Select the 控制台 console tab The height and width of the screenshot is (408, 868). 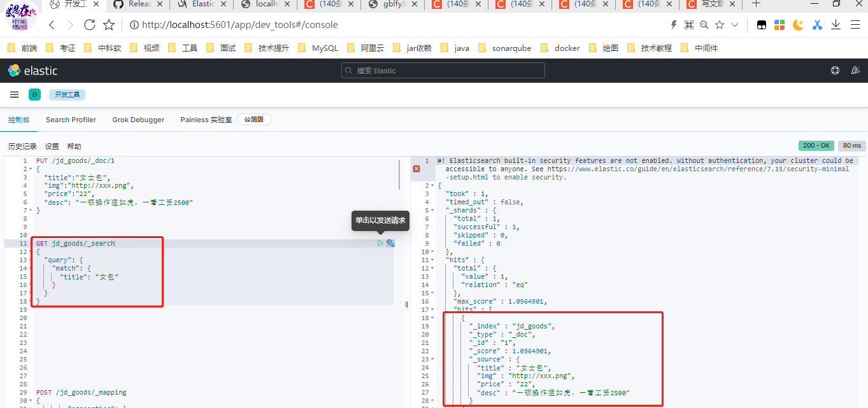pos(18,120)
